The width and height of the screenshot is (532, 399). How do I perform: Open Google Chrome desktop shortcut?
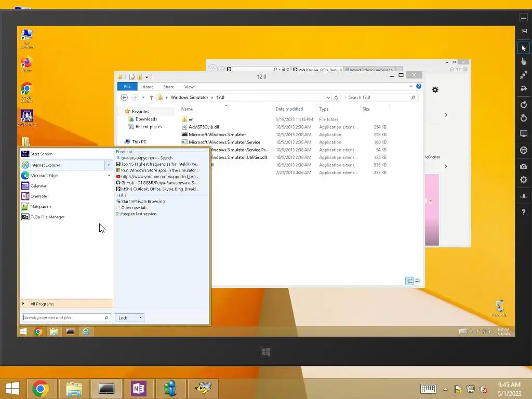tap(26, 92)
